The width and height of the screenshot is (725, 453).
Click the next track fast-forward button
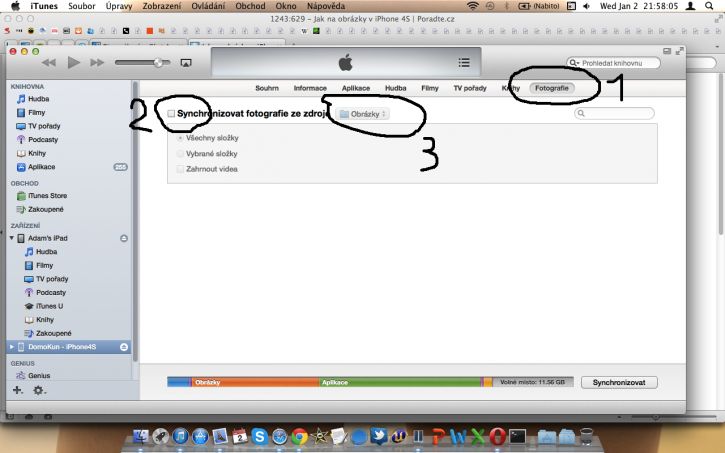click(97, 62)
